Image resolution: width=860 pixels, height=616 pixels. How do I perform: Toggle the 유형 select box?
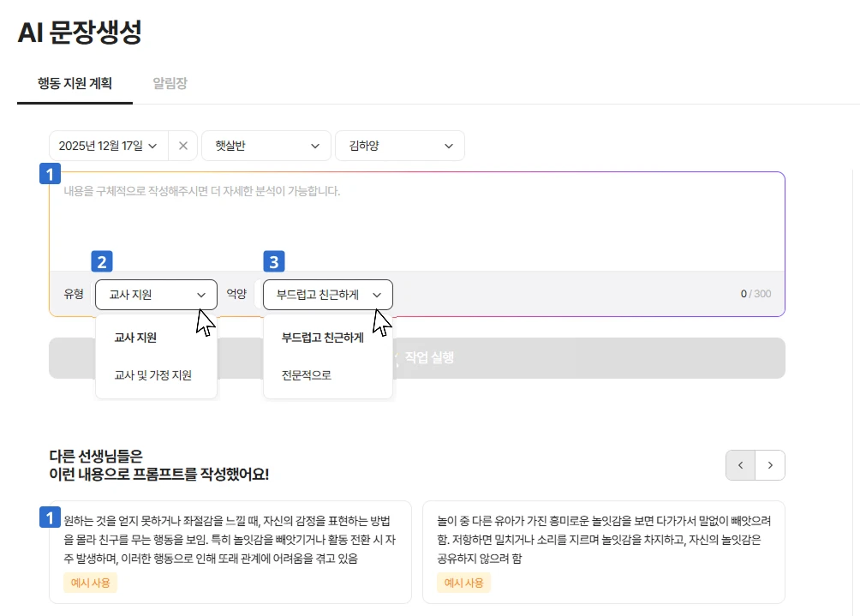pos(156,295)
